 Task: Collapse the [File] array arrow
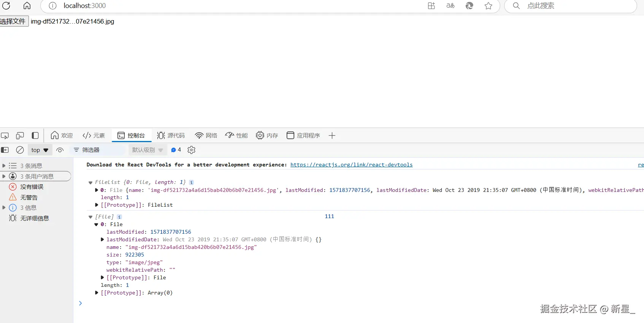90,217
